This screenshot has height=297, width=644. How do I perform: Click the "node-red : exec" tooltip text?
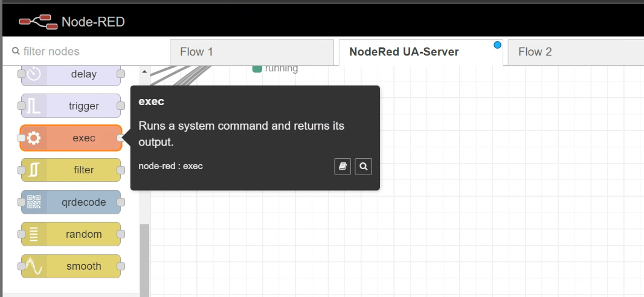pyautogui.click(x=170, y=166)
